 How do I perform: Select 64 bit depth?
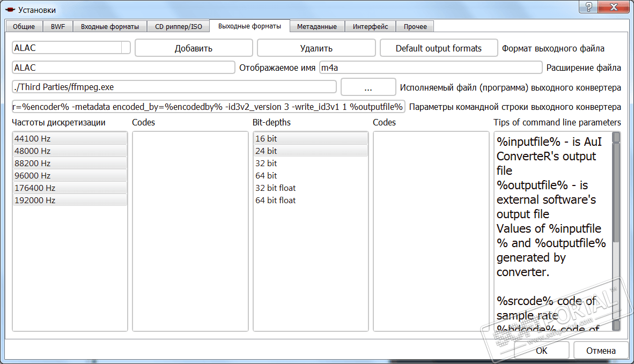coord(311,175)
